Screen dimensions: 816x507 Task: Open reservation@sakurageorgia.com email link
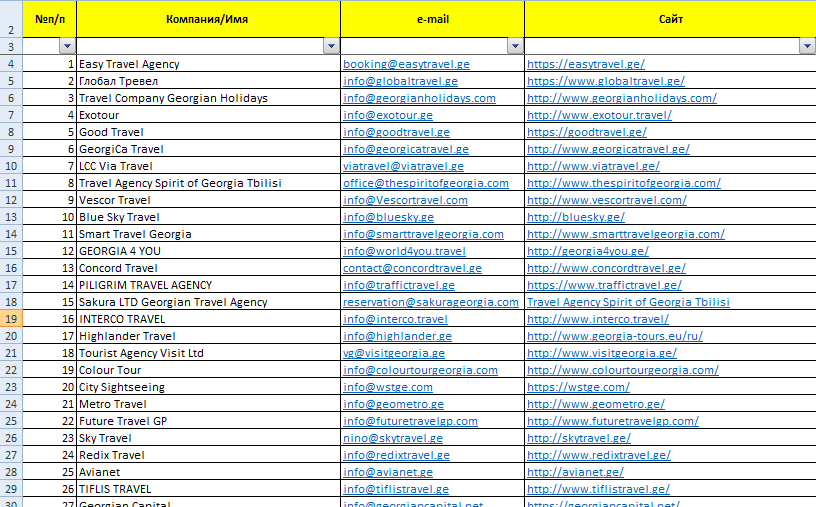pyautogui.click(x=431, y=302)
